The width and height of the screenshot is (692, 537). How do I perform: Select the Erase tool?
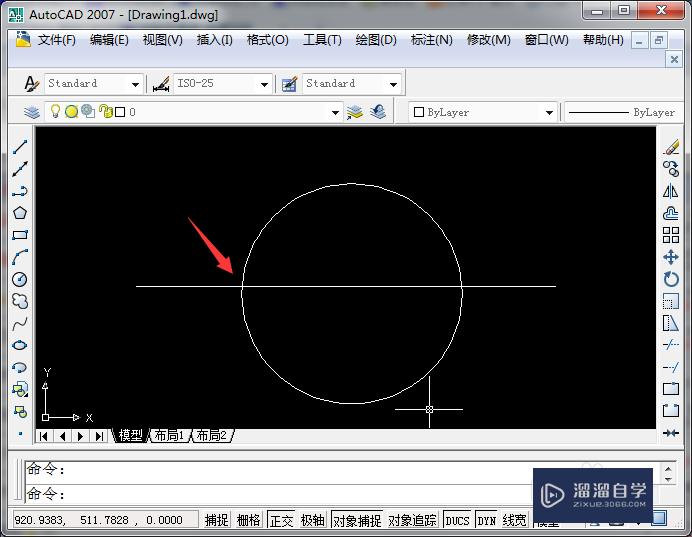click(x=671, y=147)
